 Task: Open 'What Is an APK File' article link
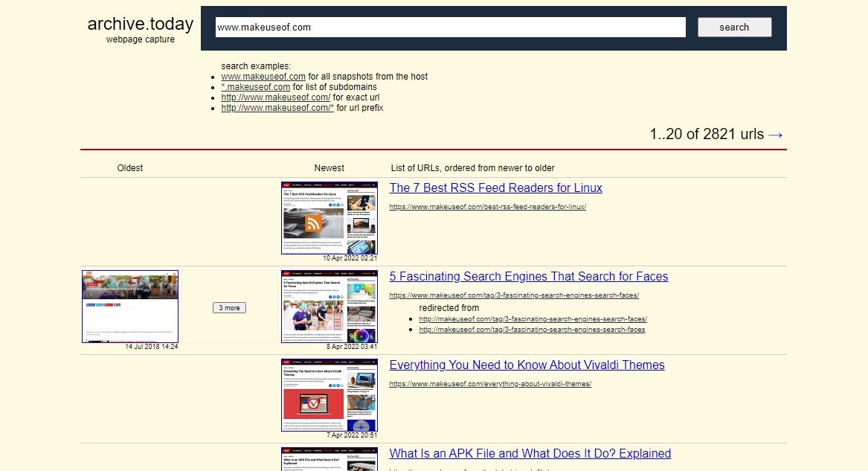click(x=530, y=453)
